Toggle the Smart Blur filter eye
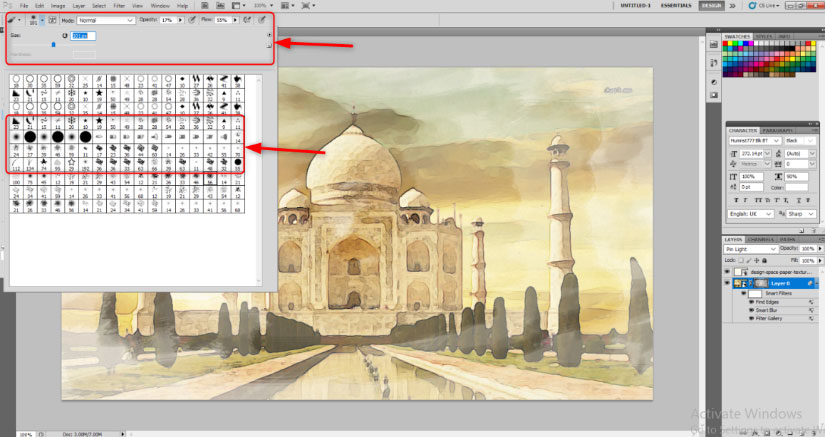The height and width of the screenshot is (437, 825). click(x=751, y=310)
